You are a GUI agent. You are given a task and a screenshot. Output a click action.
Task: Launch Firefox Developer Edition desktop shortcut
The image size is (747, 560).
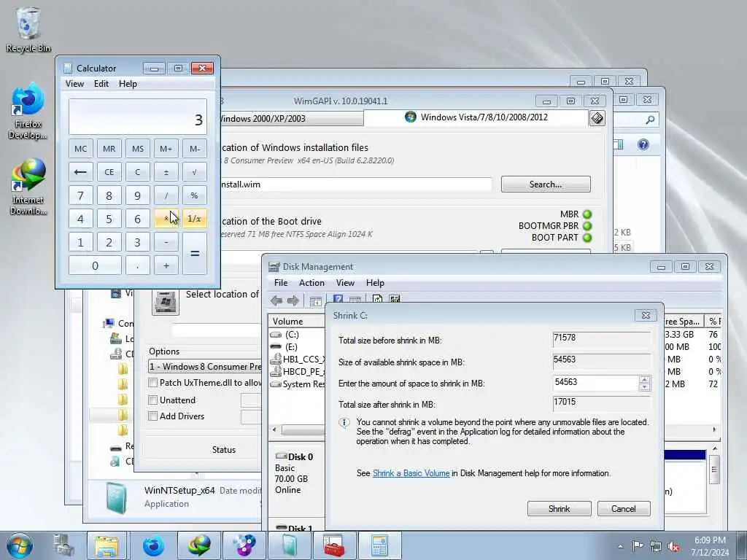[28, 111]
